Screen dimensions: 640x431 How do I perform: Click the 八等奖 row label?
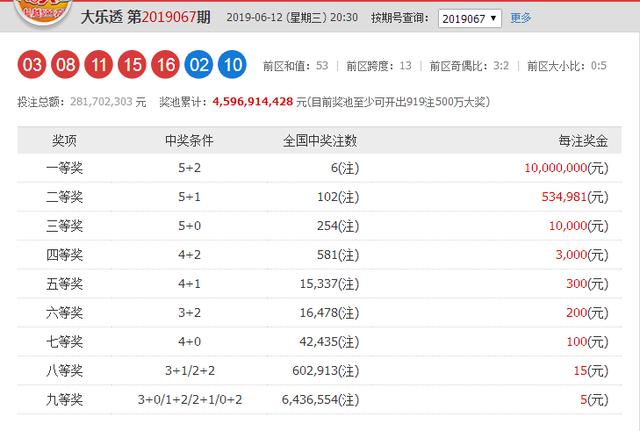64,371
